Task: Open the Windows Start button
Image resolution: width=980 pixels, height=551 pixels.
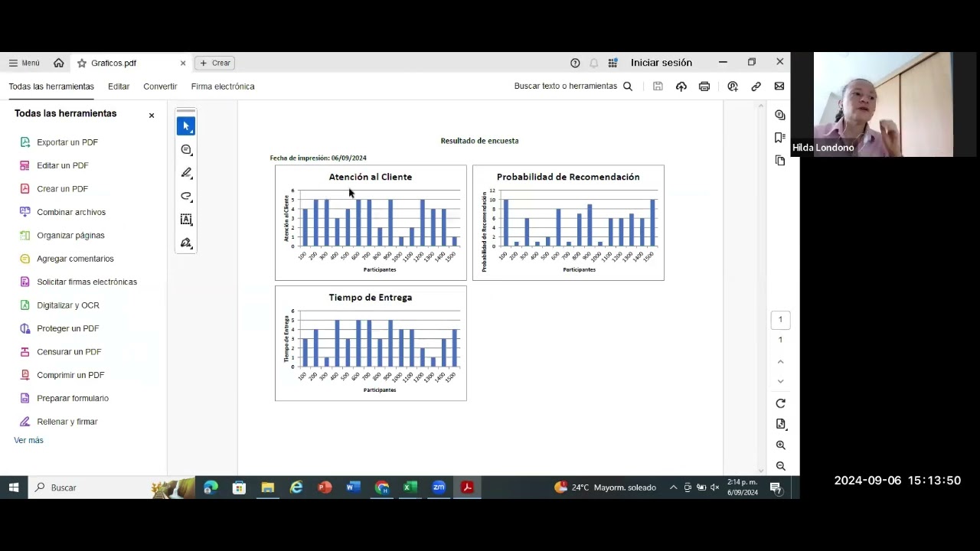Action: tap(14, 487)
